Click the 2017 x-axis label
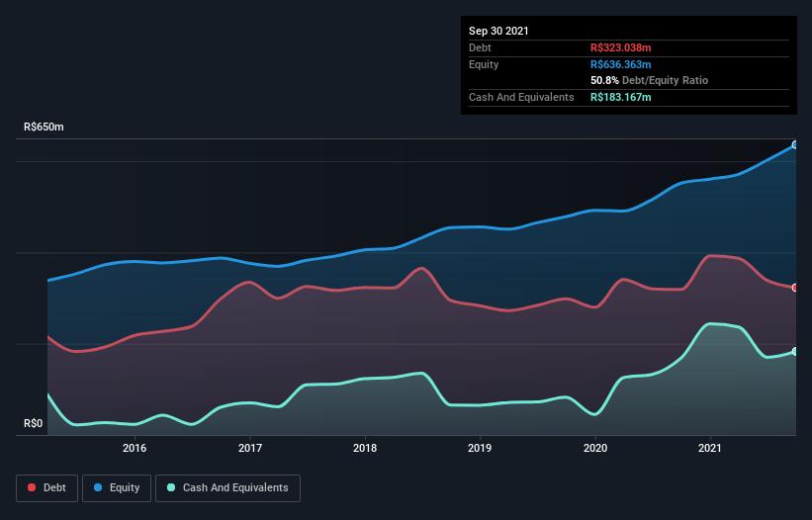Screen dimensions: 812x520 click(x=250, y=448)
